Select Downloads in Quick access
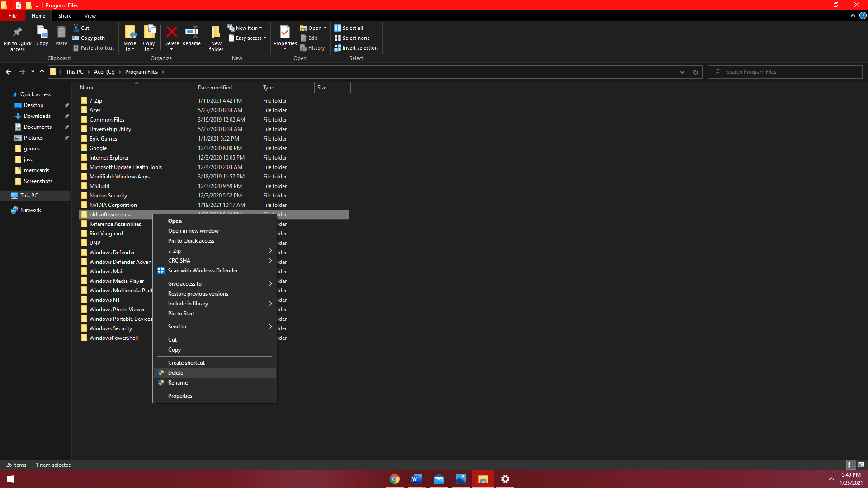Image resolution: width=868 pixels, height=488 pixels. click(x=37, y=116)
